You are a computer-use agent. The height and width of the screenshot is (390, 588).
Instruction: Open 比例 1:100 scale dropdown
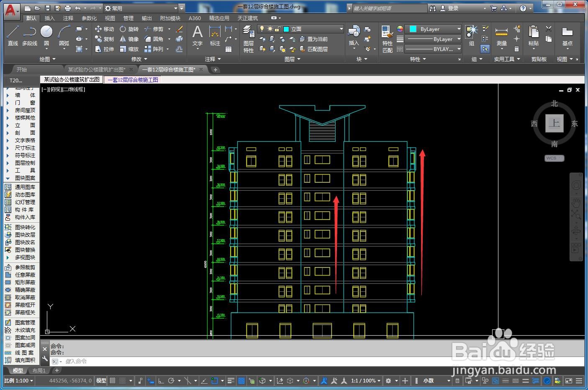(x=19, y=381)
